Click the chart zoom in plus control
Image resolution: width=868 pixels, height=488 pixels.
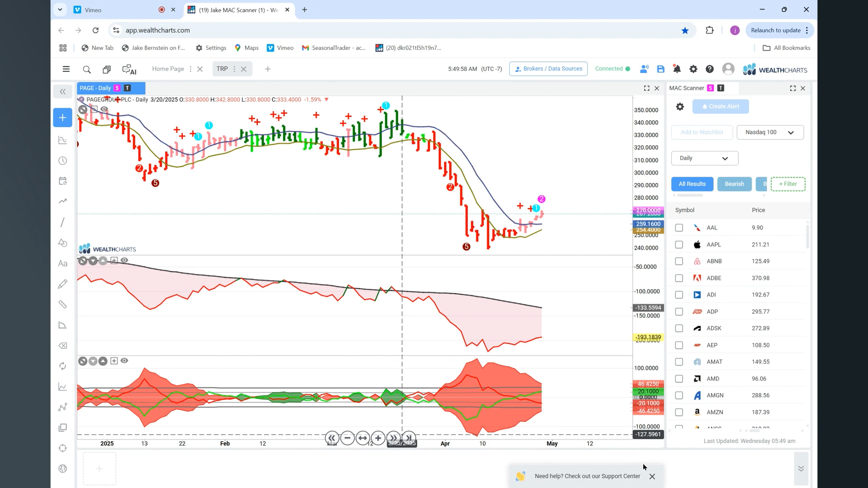pos(378,438)
